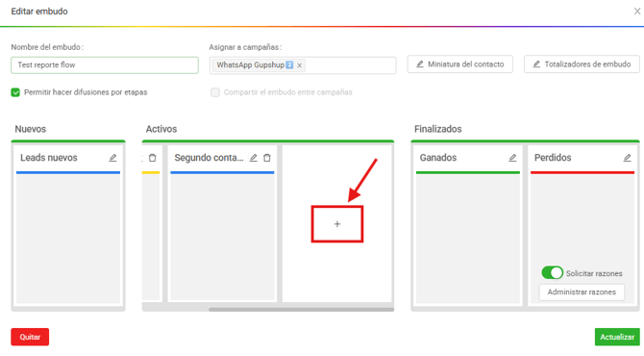Remove WhatsApp Gupshup campaign tag
Image resolution: width=644 pixels, height=356 pixels.
pos(299,65)
